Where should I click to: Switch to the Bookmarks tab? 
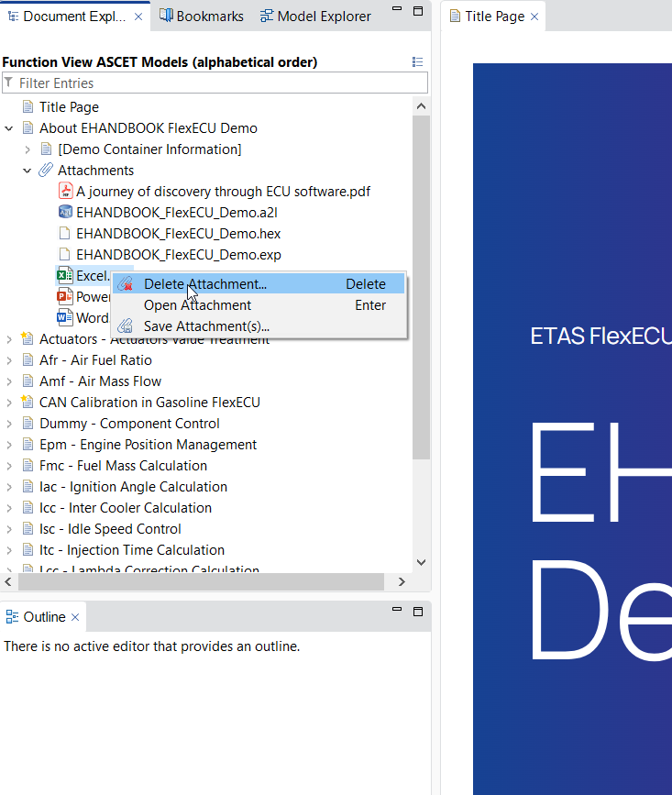(x=202, y=17)
